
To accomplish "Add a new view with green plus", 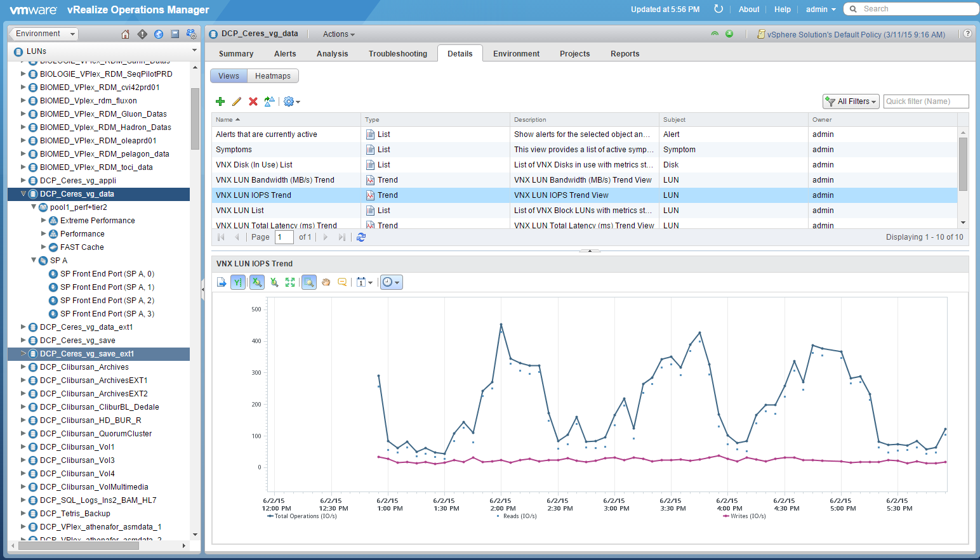I will [x=220, y=101].
